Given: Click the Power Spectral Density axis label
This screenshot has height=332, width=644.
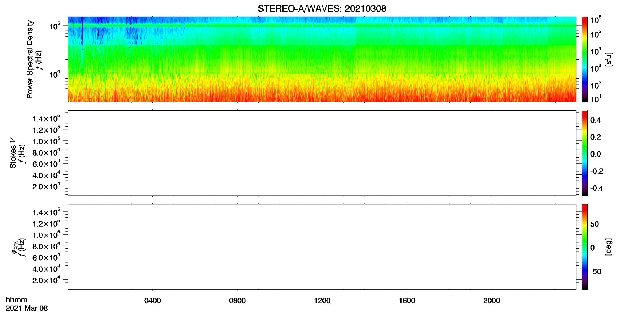Looking at the screenshot, I should pos(30,59).
